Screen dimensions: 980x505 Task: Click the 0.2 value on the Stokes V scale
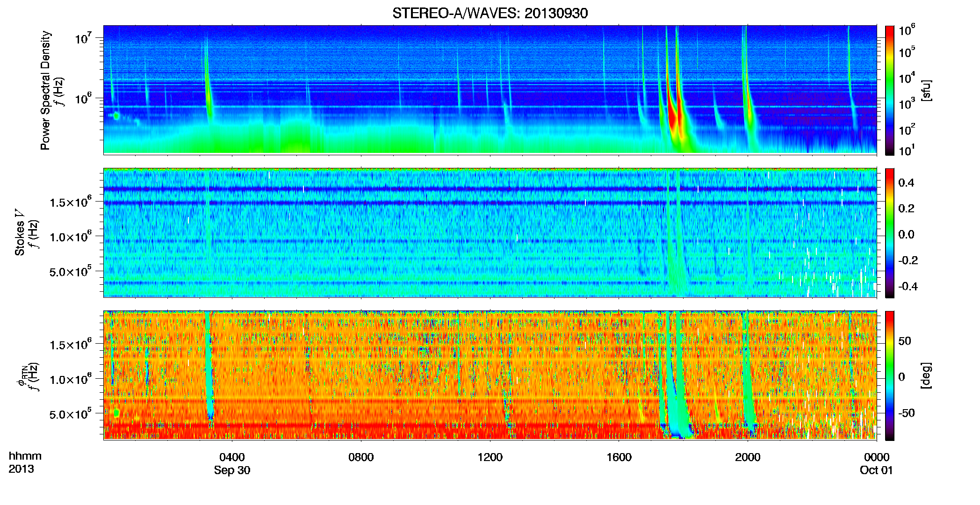tap(907, 209)
